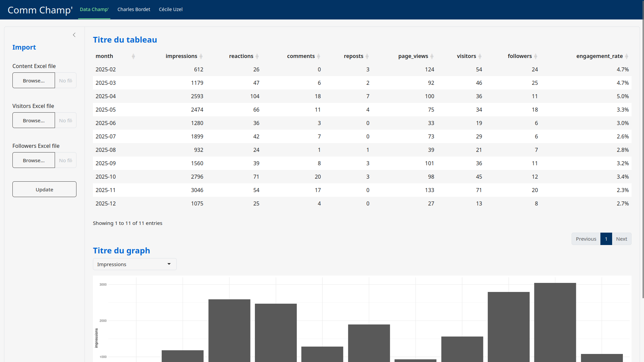Click the 2025-09 month cell

(106, 163)
